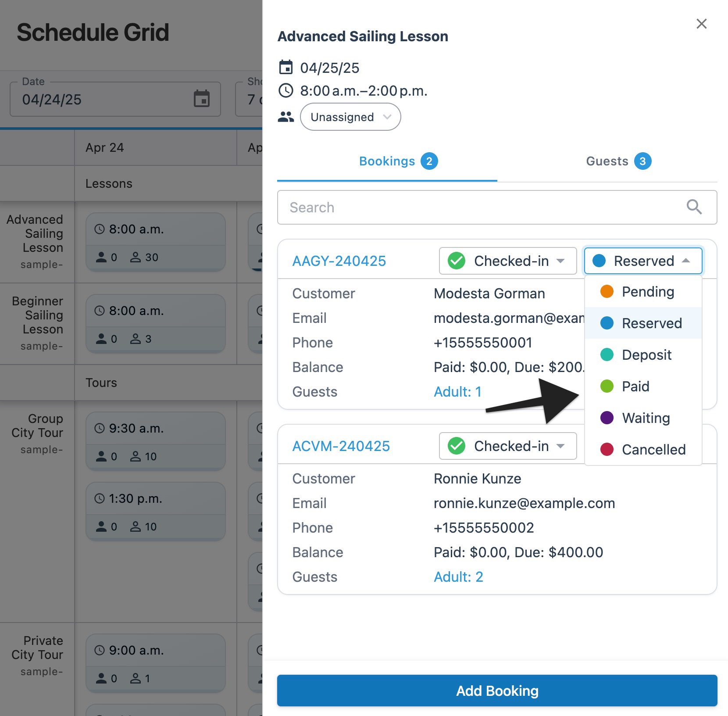Switch to the Bookings tab
Viewport: 728px width, 716px height.
[387, 161]
